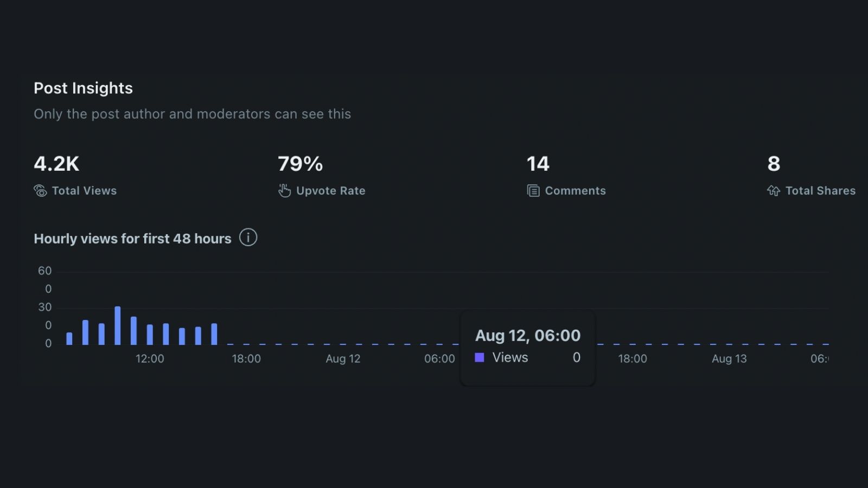Click the 18:00 time label on the axis
Viewport: 868px width, 488px height.
click(x=247, y=358)
